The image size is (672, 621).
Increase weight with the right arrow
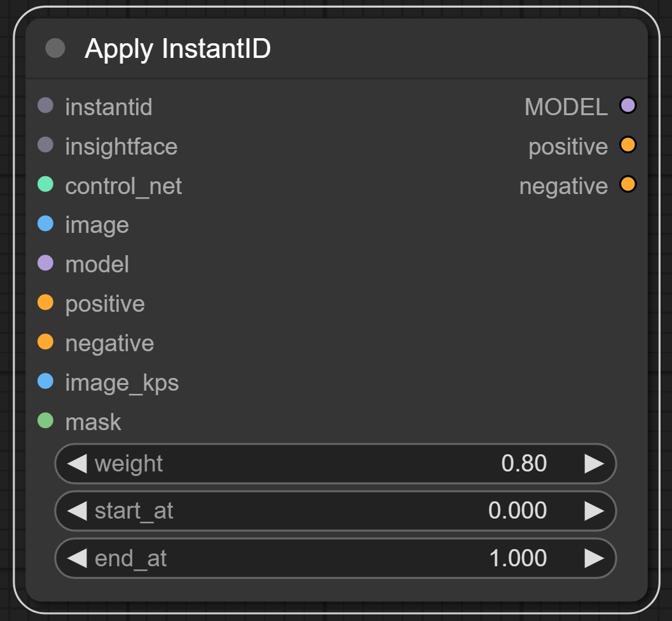point(594,464)
